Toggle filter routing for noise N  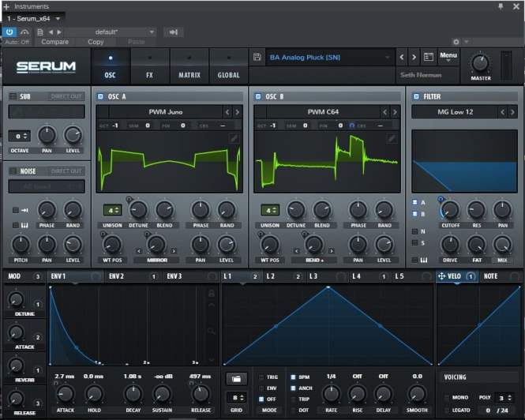tap(414, 231)
